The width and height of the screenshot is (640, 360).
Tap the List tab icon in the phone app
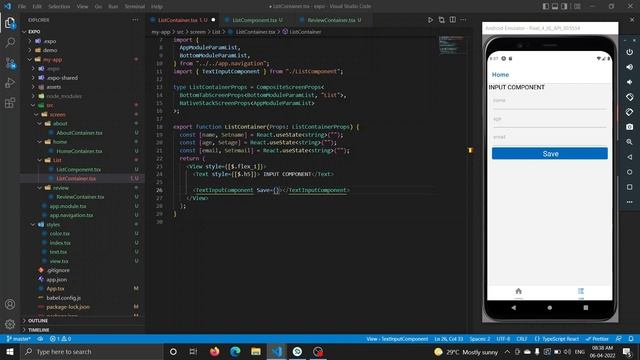581,291
